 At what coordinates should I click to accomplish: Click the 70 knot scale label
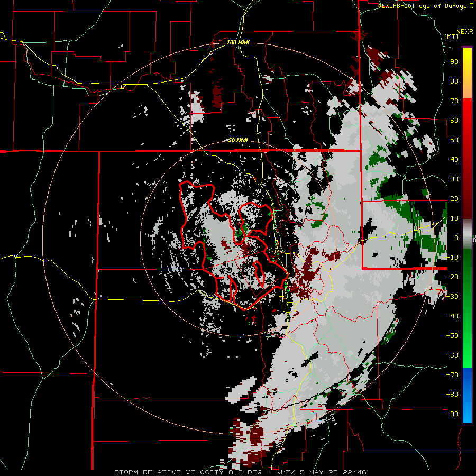454,101
